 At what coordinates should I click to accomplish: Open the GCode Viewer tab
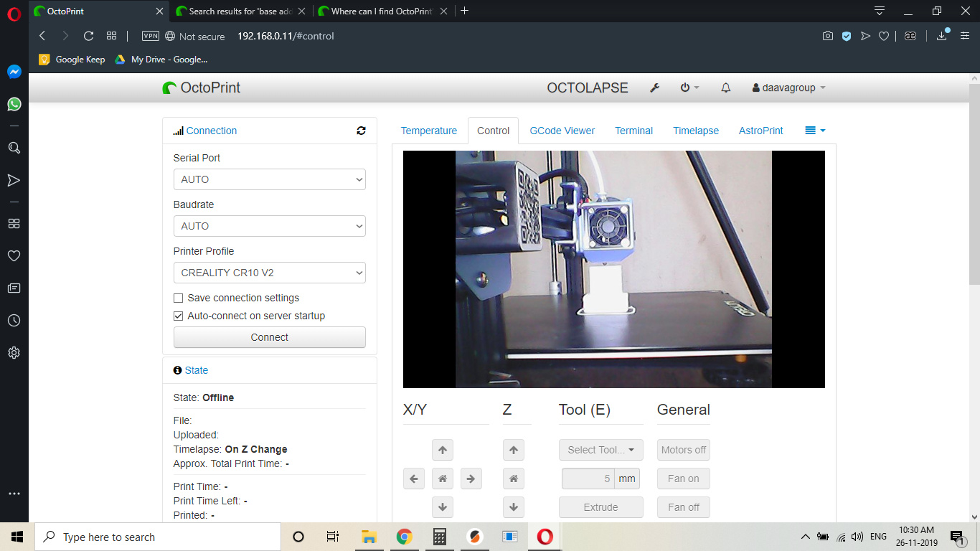coord(562,131)
